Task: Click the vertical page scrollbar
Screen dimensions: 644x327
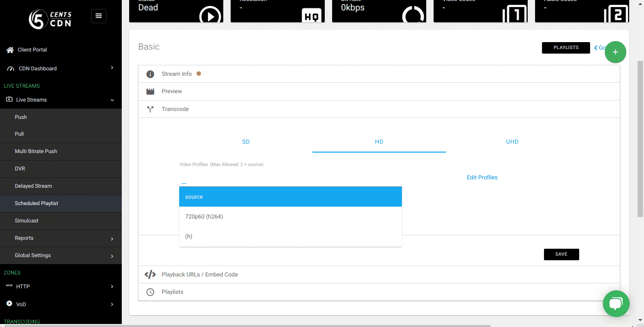Action: [640, 139]
